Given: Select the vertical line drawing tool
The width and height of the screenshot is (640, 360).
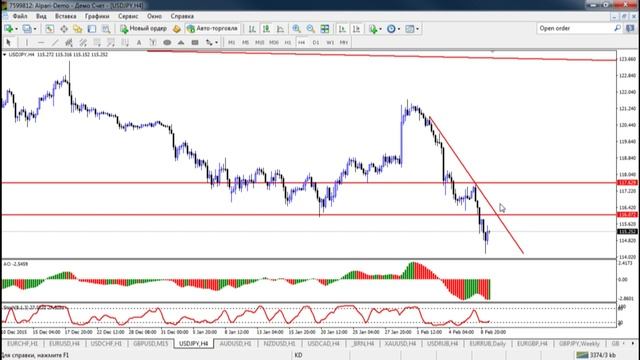Looking at the screenshot, I should click(x=27, y=42).
